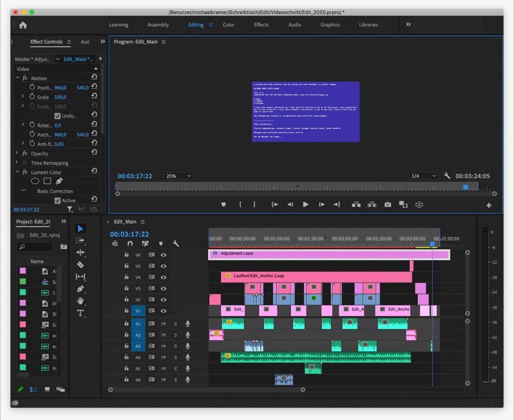This screenshot has width=514, height=420.
Task: Open timeline display settings wrench
Action: click(x=176, y=244)
